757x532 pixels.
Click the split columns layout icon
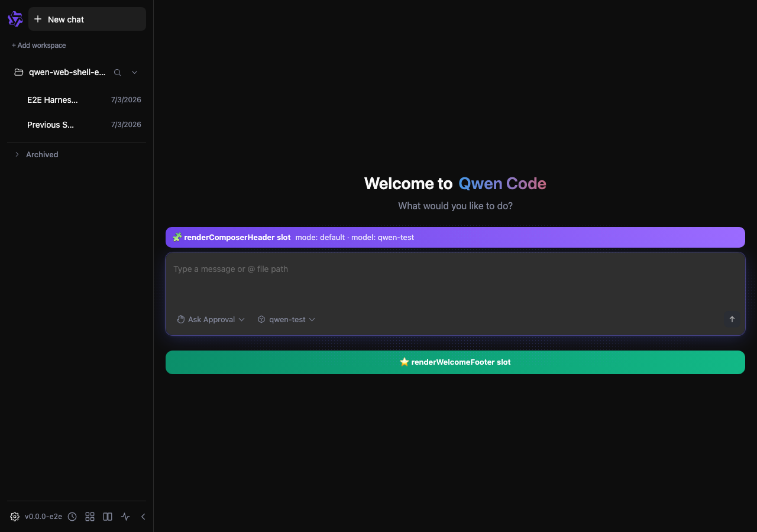click(x=108, y=517)
